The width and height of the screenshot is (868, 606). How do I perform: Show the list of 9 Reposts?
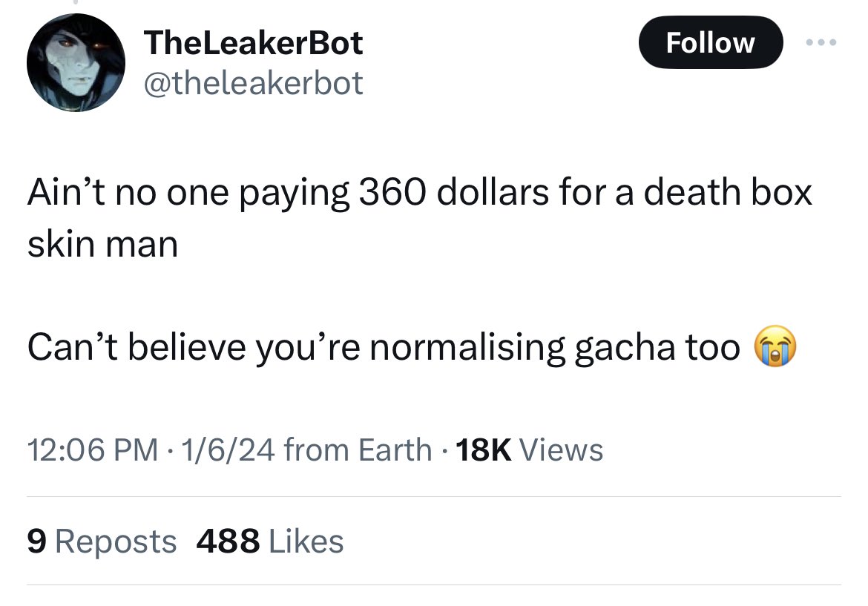[102, 541]
